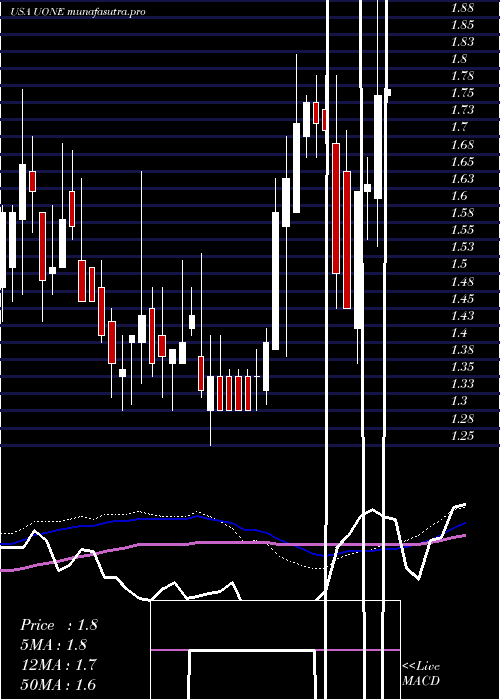Click the '12MA : 1.7' readout
Image resolution: width=500 pixels, height=700 pixels.
59,665
